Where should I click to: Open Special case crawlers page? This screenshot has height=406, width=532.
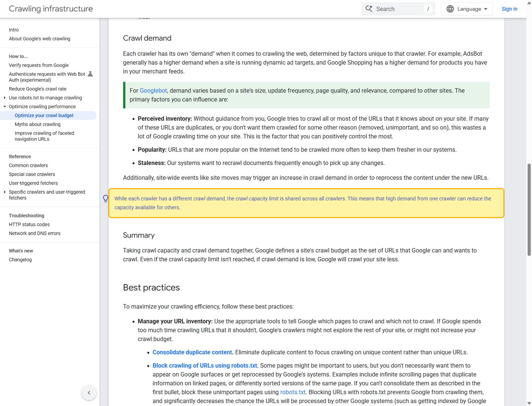(32, 174)
